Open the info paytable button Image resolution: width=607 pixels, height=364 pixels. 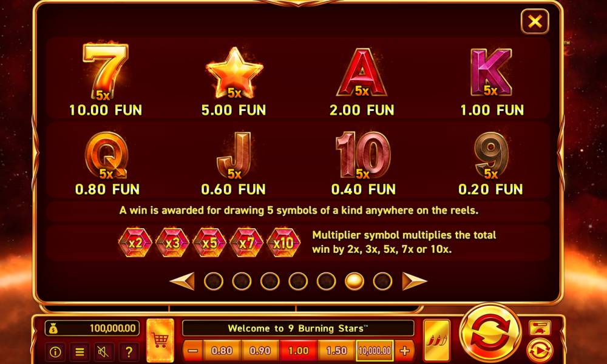click(x=55, y=352)
